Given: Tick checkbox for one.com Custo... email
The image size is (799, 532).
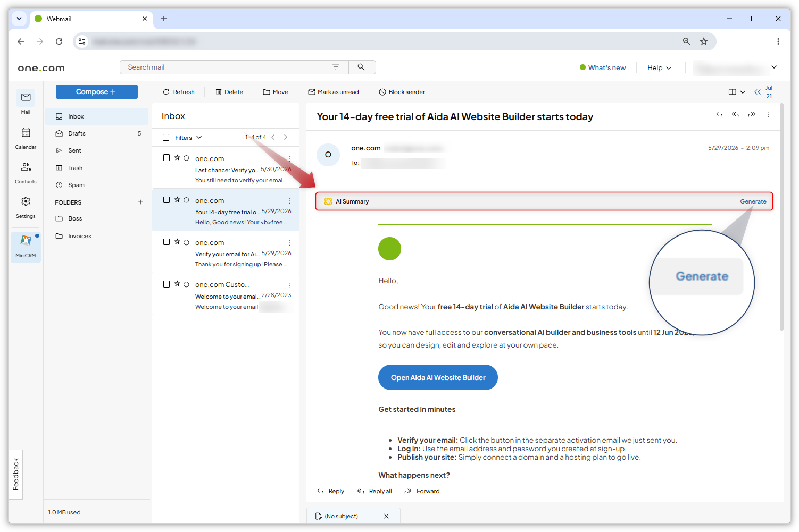Looking at the screenshot, I should pyautogui.click(x=167, y=284).
